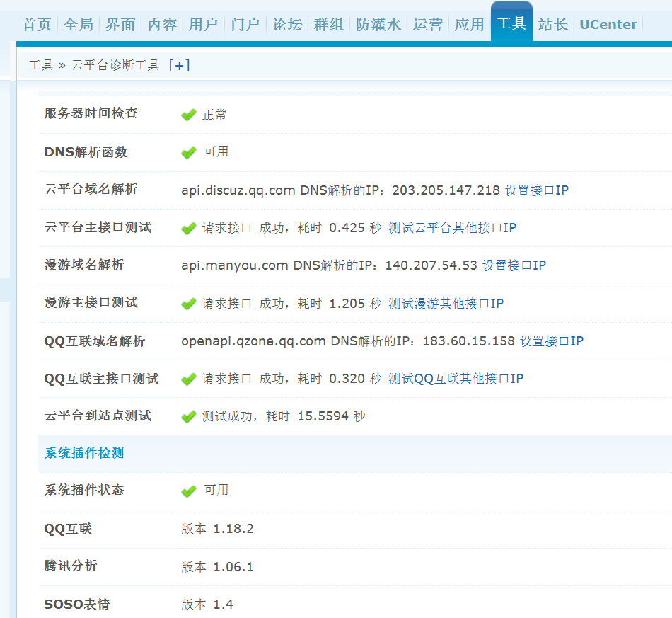
Task: Click green checkmark in 漫游主接口测试 row
Action: click(188, 304)
